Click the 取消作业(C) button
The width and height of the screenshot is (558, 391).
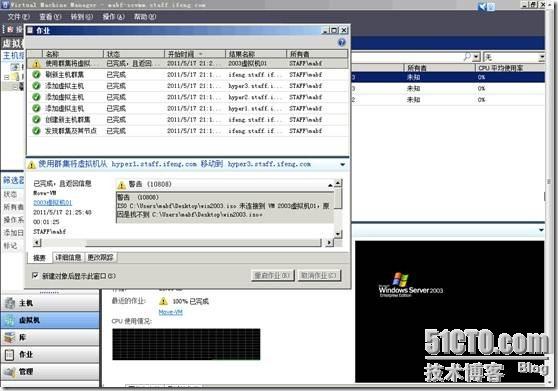[319, 275]
